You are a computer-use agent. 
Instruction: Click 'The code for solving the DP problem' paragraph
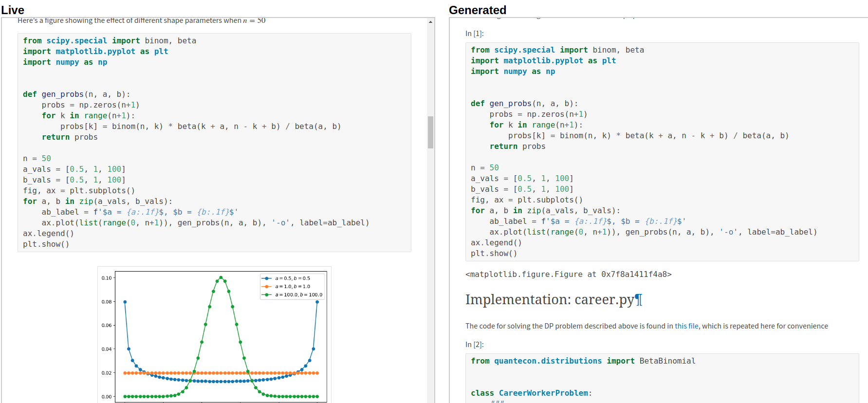[646, 326]
